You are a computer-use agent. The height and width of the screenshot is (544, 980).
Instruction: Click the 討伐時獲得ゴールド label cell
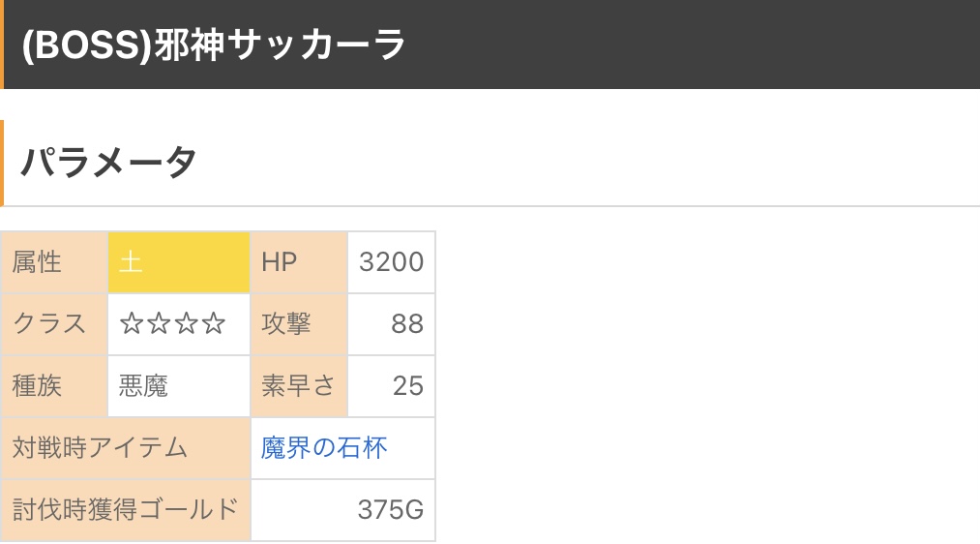click(126, 510)
